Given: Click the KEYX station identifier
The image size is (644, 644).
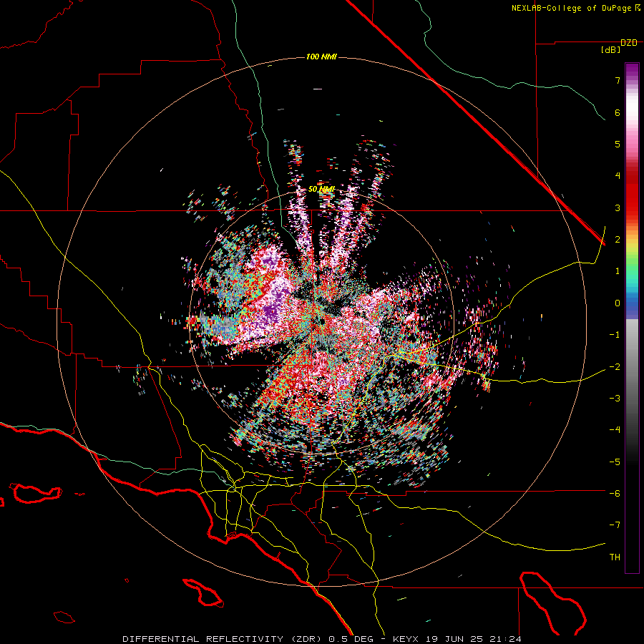Looking at the screenshot, I should (x=406, y=639).
